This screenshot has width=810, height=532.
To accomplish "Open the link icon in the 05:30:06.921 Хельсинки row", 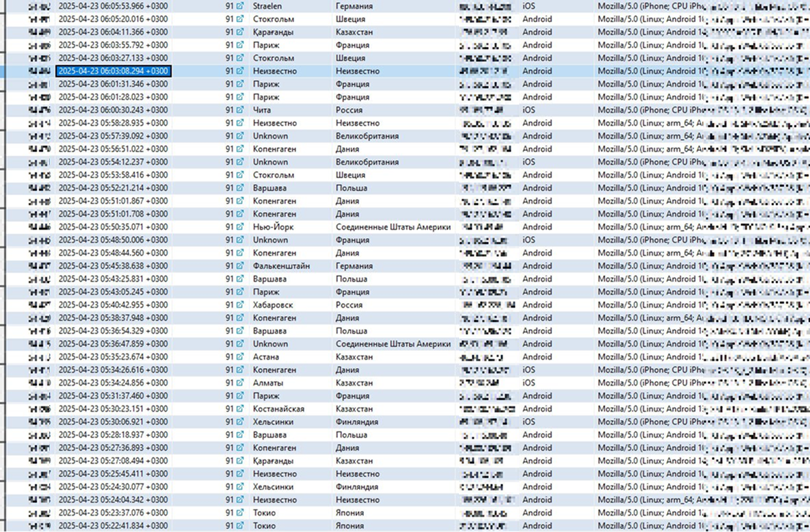I will [240, 421].
